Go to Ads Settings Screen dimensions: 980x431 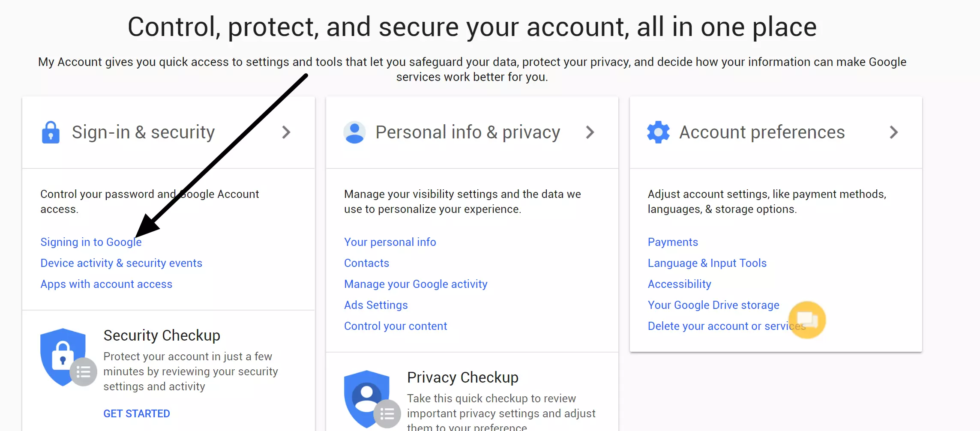[376, 305]
